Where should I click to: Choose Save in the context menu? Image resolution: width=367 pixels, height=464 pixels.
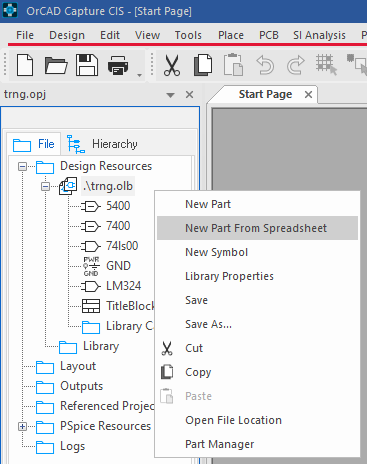tap(257, 300)
